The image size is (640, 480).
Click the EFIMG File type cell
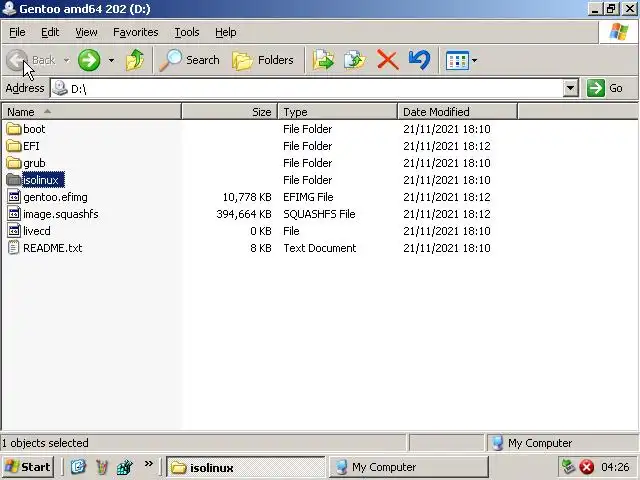[308, 197]
